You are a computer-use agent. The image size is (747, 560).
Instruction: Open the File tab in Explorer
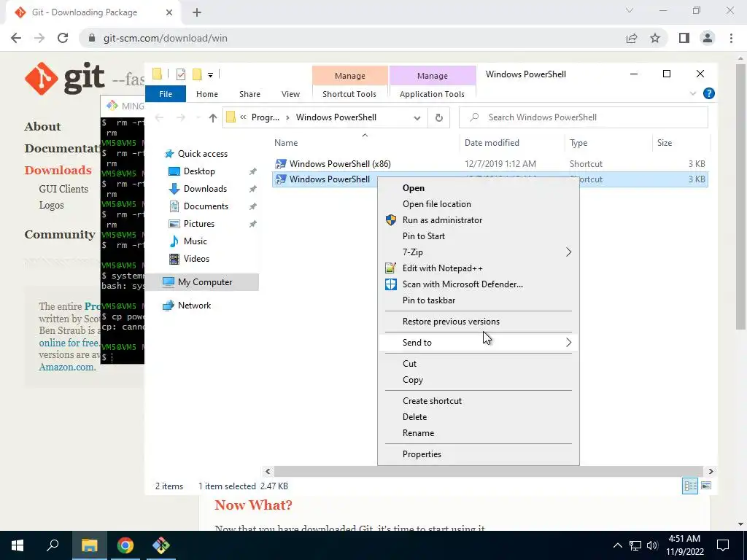point(166,94)
